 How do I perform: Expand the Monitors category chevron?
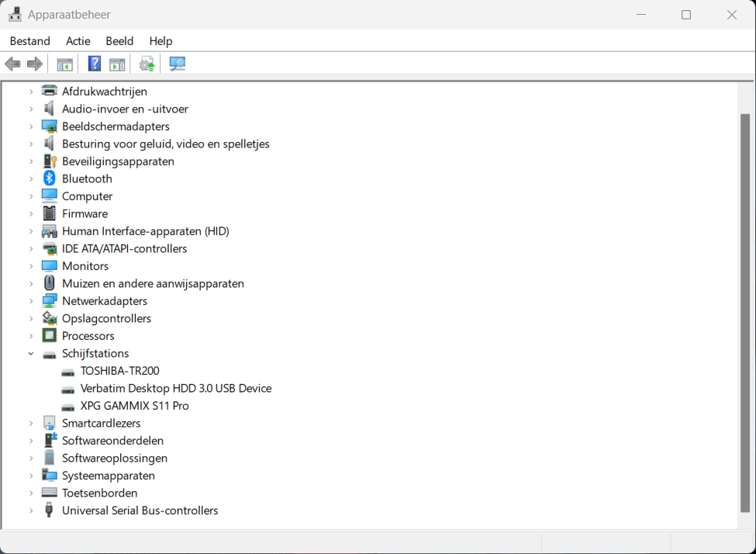[31, 266]
